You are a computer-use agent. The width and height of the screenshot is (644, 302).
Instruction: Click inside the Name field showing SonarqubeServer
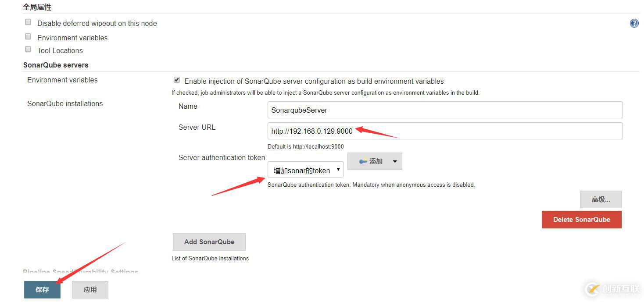[445, 110]
